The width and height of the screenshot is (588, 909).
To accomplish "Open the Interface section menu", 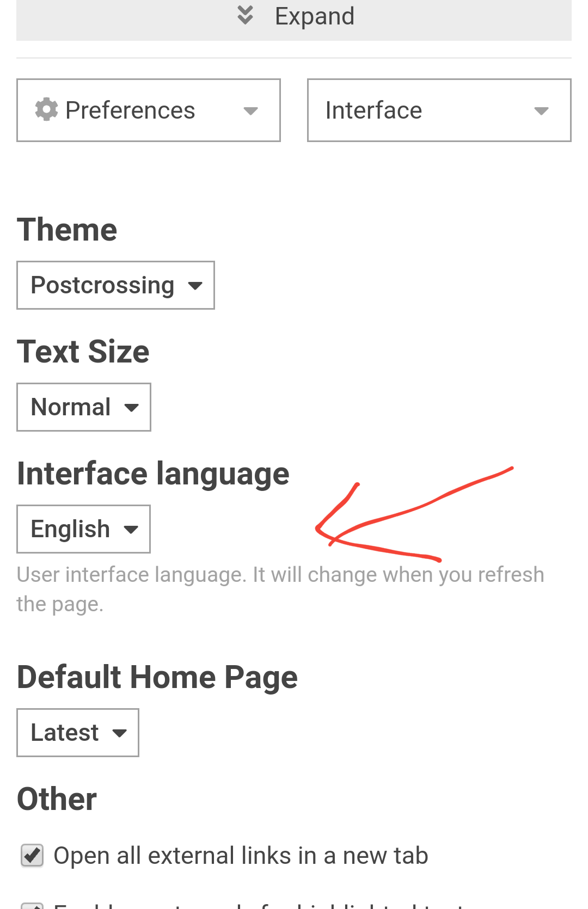I will 439,110.
